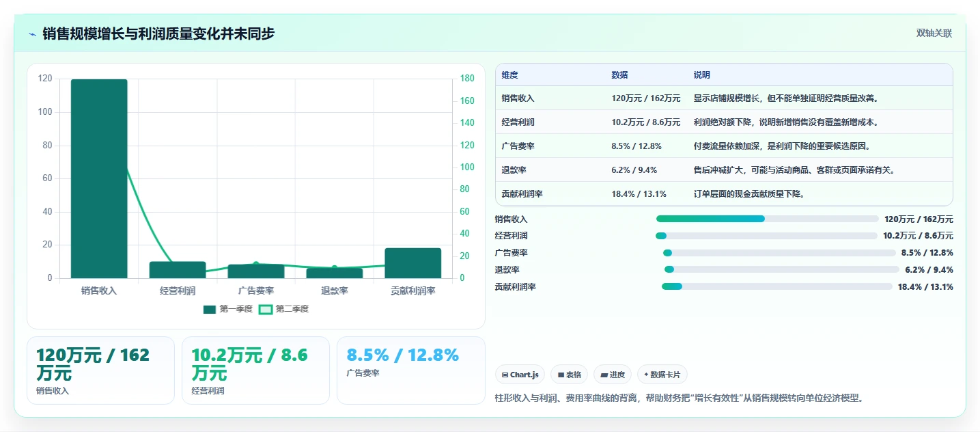Click description 订单层面的现金贡献质量下降。
Image resolution: width=980 pixels, height=432 pixels.
pyautogui.click(x=749, y=194)
